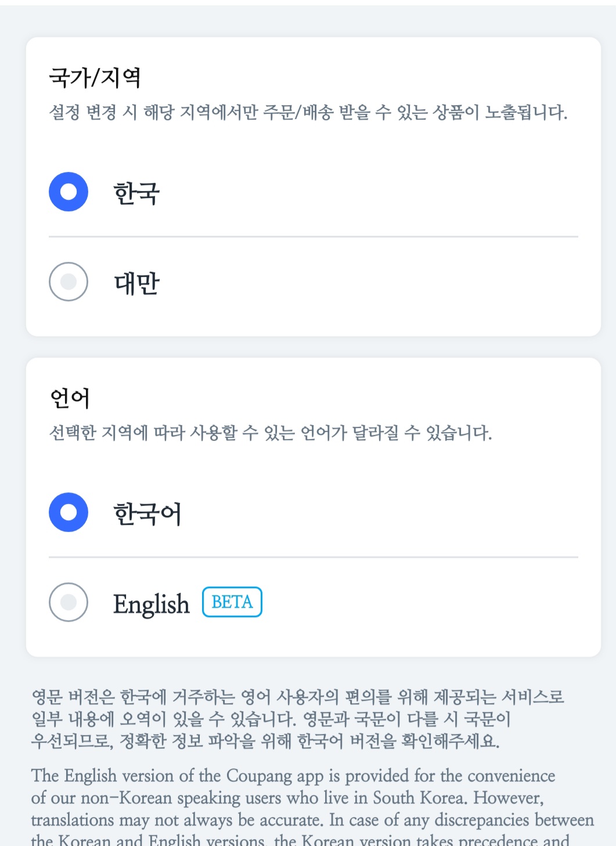This screenshot has height=846, width=616.
Task: Click the 언어 section heading
Action: (x=70, y=398)
